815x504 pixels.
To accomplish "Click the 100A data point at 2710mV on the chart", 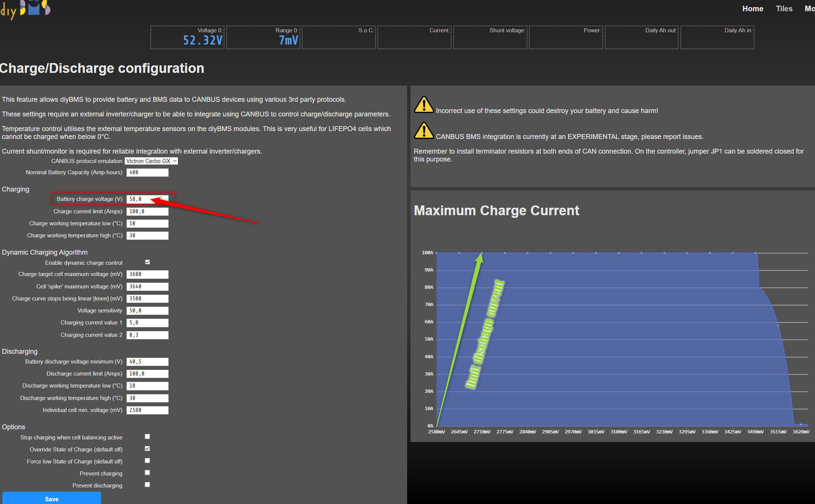I will [482, 253].
